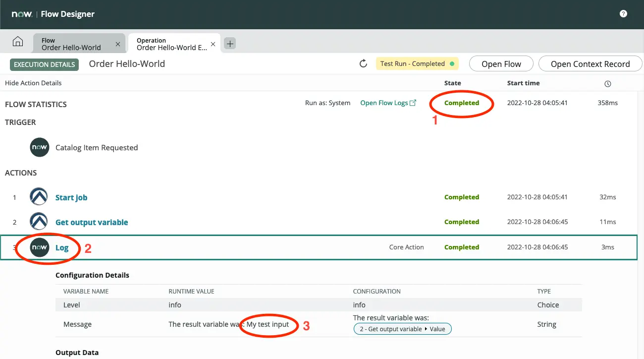Click the clock duration column icon
This screenshot has height=359, width=644.
[x=608, y=83]
